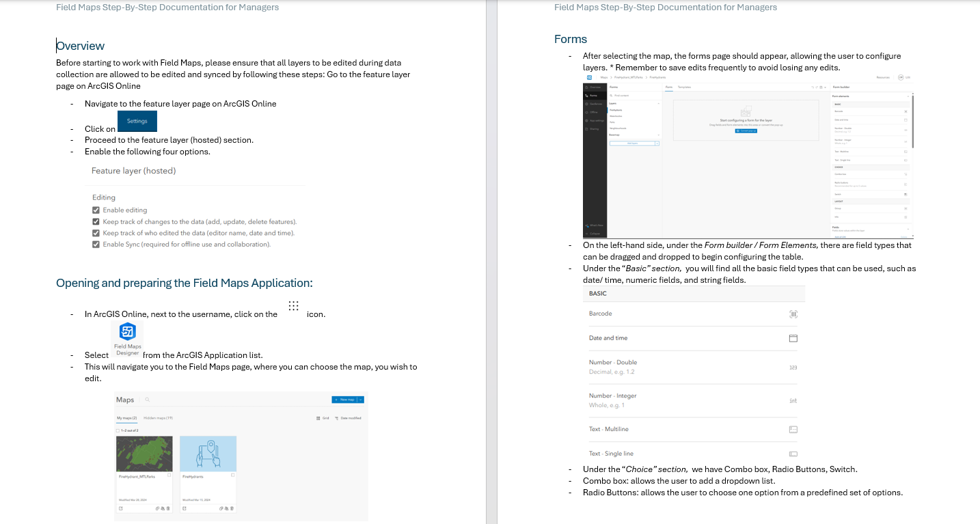Image resolution: width=980 pixels, height=524 pixels.
Task: Switch to the Hidden maps (19) tab
Action: 158,417
